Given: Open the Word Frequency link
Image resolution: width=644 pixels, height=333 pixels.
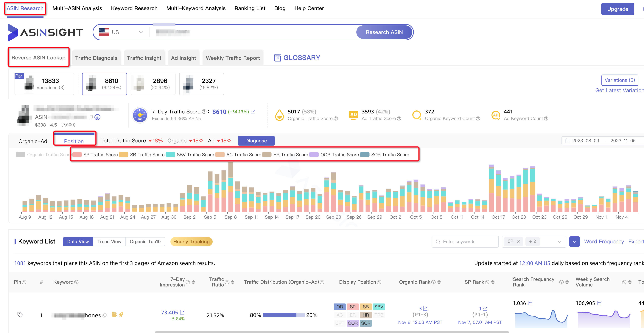Looking at the screenshot, I should pyautogui.click(x=604, y=241).
